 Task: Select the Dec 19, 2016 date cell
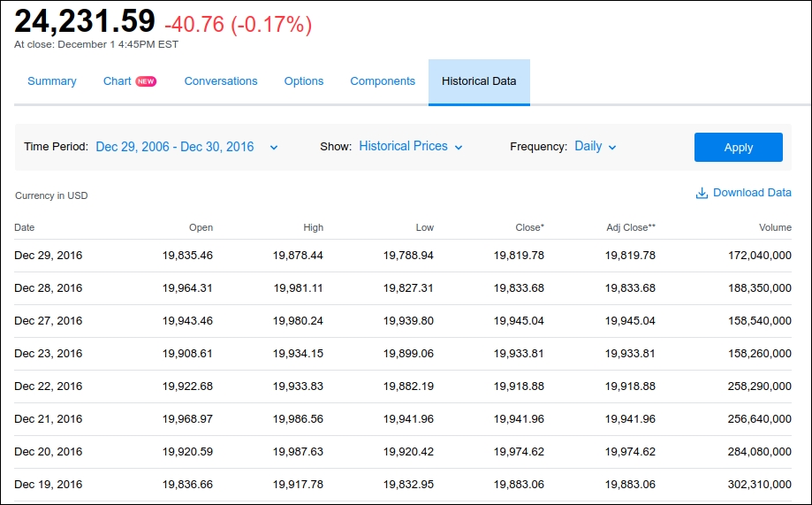(49, 485)
